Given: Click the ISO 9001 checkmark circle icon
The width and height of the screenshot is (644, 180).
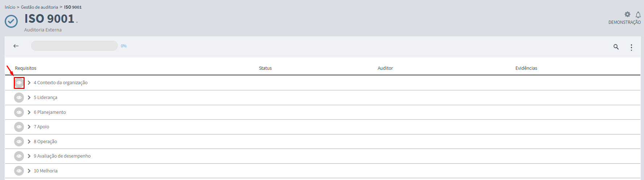Looking at the screenshot, I should click(x=11, y=21).
